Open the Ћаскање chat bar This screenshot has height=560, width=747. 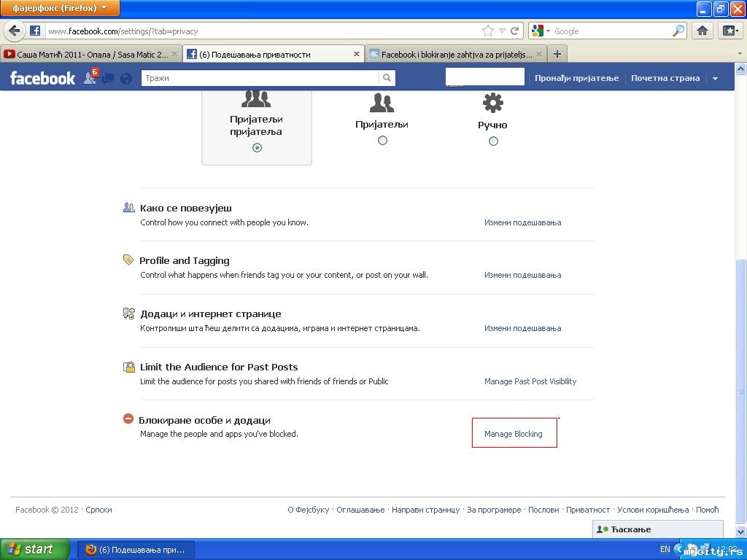[x=657, y=529]
